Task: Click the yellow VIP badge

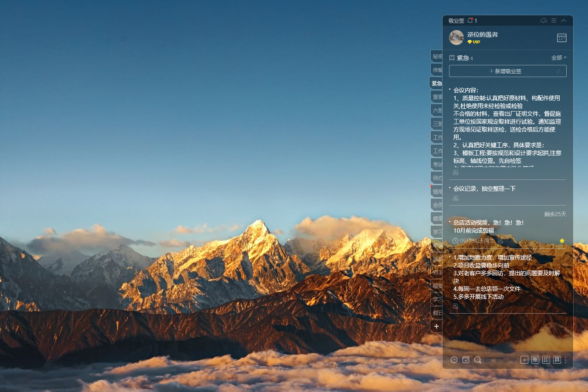Action: [x=473, y=42]
